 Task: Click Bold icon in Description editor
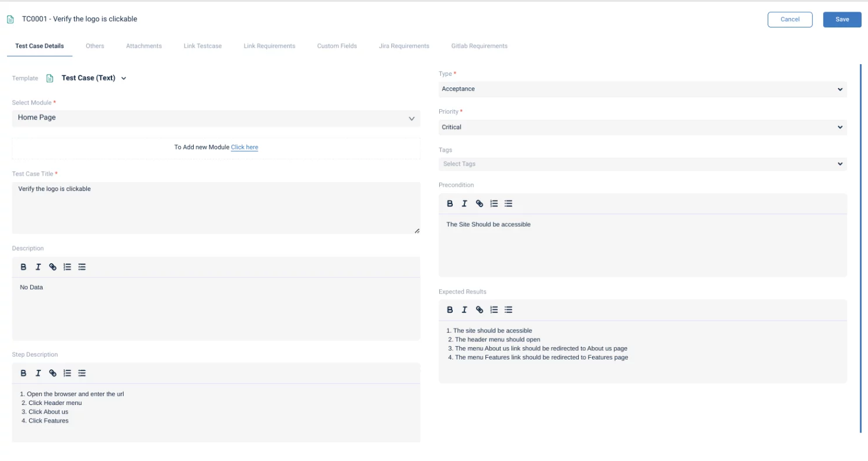pyautogui.click(x=23, y=267)
